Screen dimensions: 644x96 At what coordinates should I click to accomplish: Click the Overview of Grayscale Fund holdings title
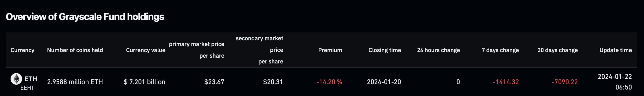[85, 17]
